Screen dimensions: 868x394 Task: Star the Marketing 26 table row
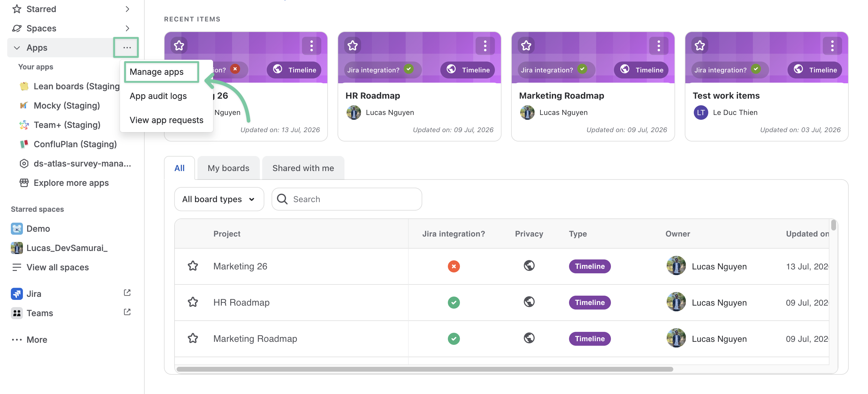tap(193, 266)
